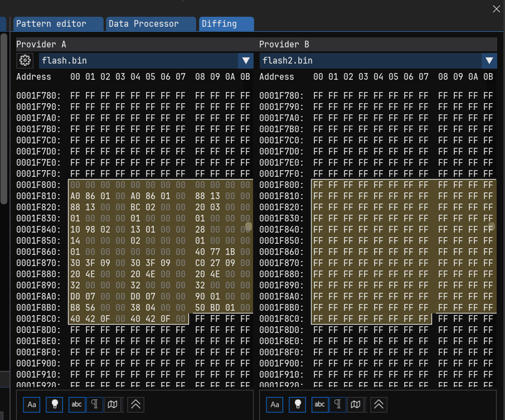Open the flash2.bin provider dropdown arrow

[x=489, y=61]
